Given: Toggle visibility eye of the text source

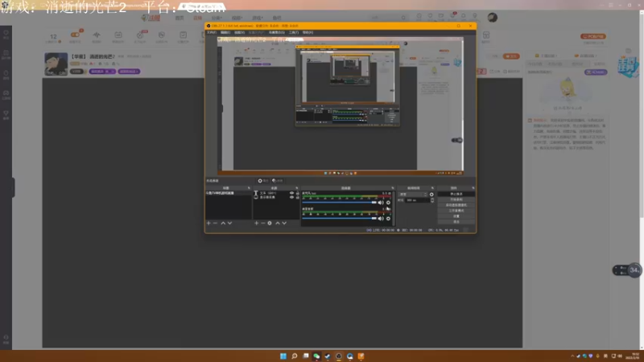Looking at the screenshot, I should 291,193.
